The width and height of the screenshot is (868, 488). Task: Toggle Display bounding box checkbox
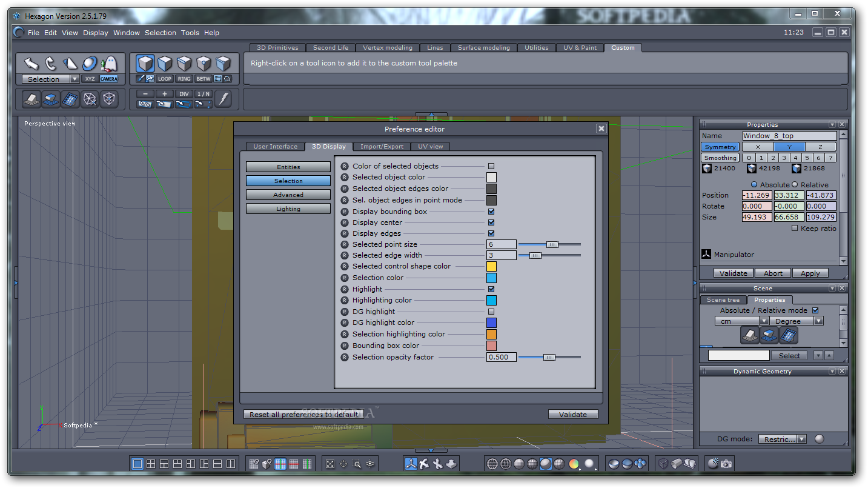pyautogui.click(x=491, y=212)
